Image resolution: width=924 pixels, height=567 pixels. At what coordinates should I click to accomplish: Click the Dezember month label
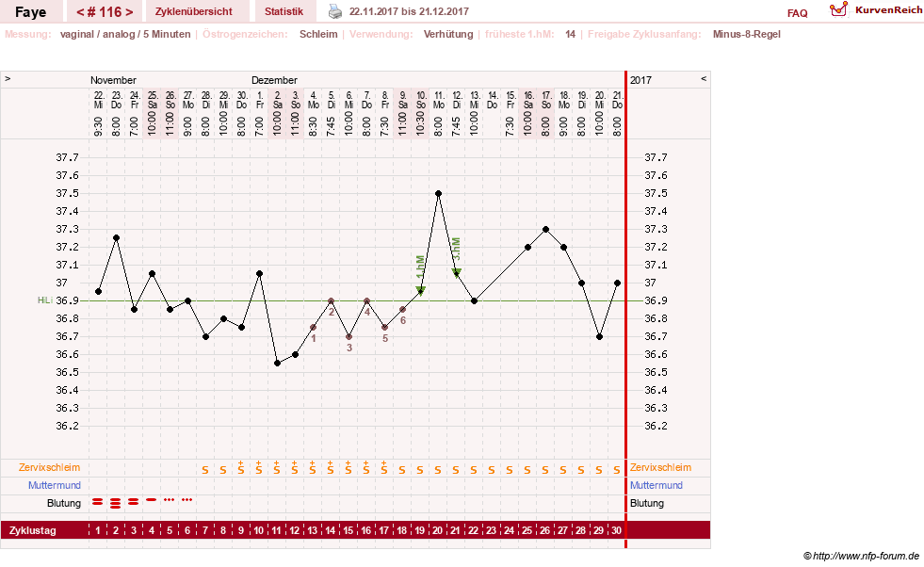pos(274,80)
